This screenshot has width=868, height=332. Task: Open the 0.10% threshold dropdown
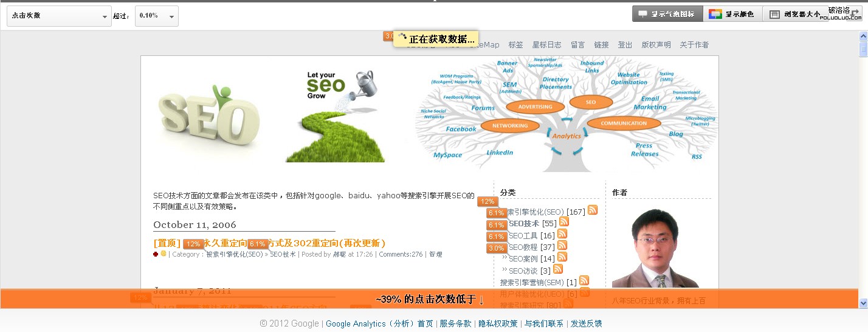(156, 16)
